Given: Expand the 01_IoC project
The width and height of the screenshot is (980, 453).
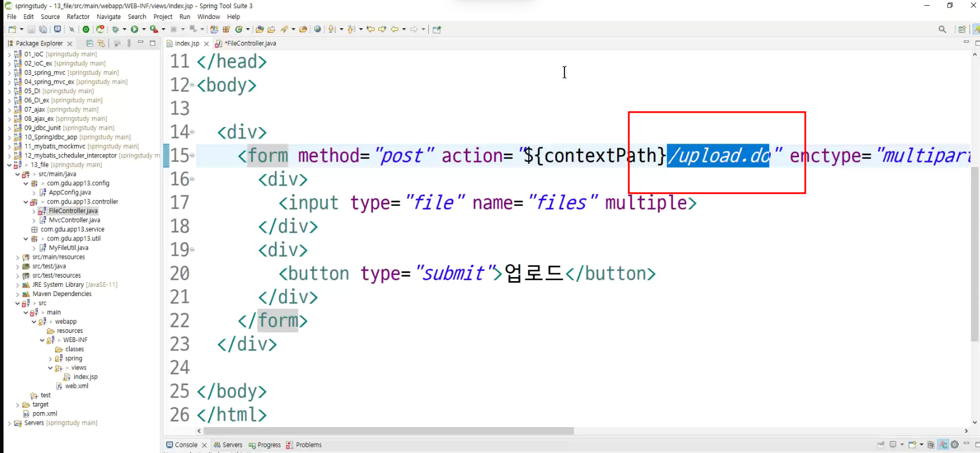Looking at the screenshot, I should pos(9,54).
